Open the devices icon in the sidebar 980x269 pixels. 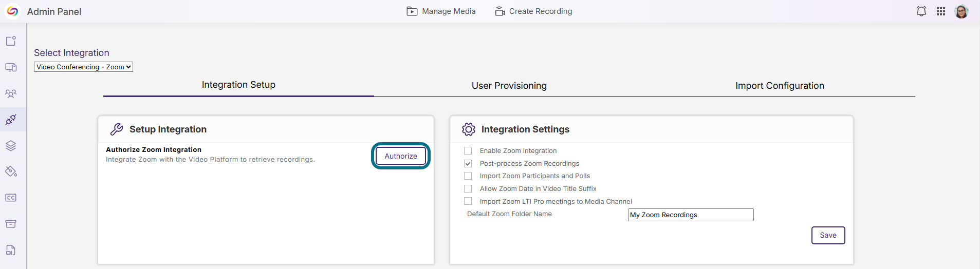click(11, 67)
